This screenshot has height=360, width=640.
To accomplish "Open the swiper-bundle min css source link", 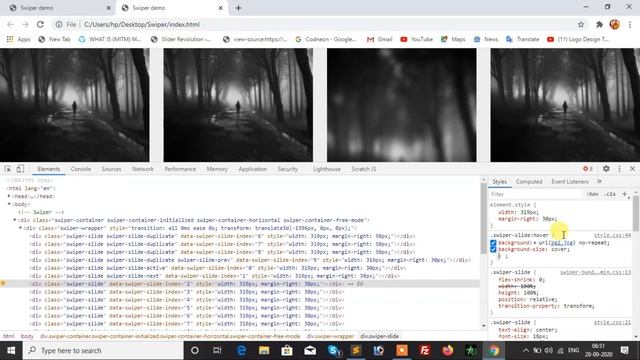I will (x=596, y=272).
